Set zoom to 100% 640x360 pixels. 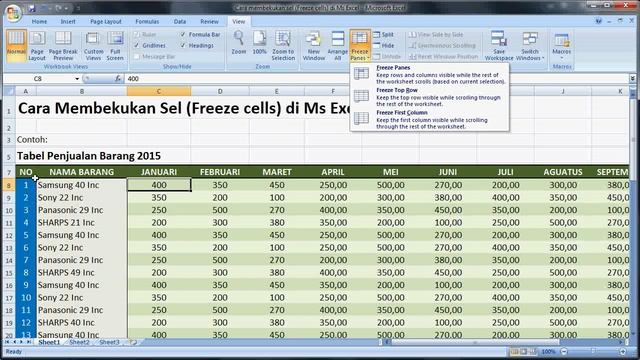(x=259, y=43)
